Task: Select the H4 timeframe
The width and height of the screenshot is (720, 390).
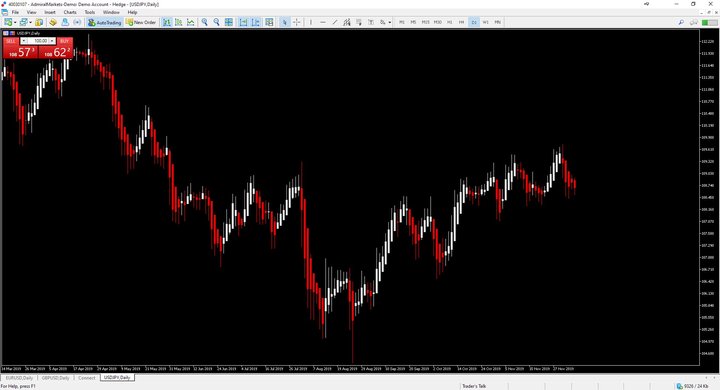Action: click(461, 22)
